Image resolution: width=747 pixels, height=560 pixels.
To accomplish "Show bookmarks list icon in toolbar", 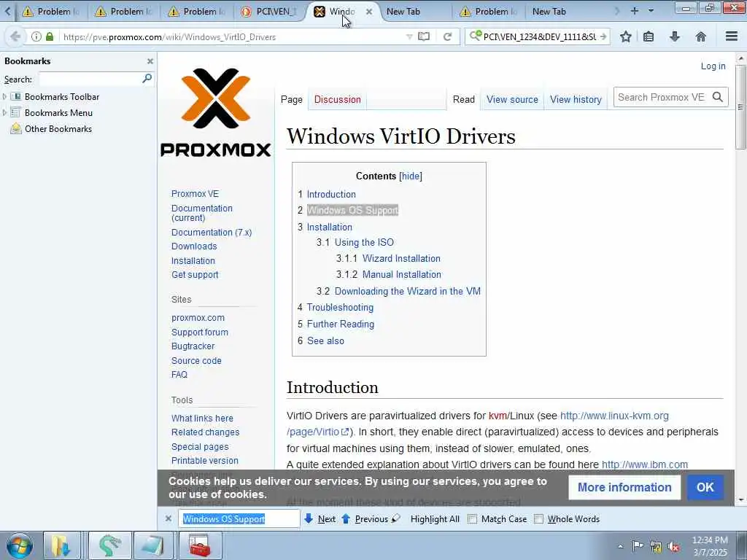I will tap(649, 36).
